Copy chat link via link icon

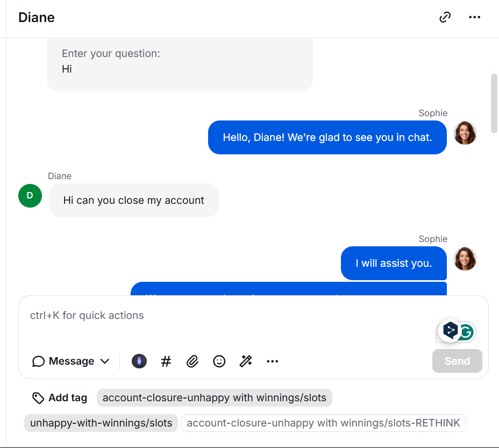tap(445, 17)
